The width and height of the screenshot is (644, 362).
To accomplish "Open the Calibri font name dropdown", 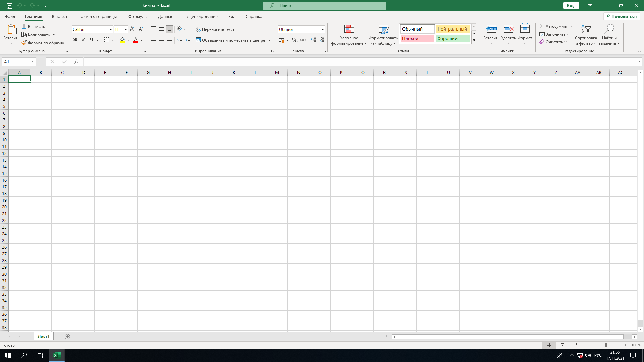I will 111,29.
